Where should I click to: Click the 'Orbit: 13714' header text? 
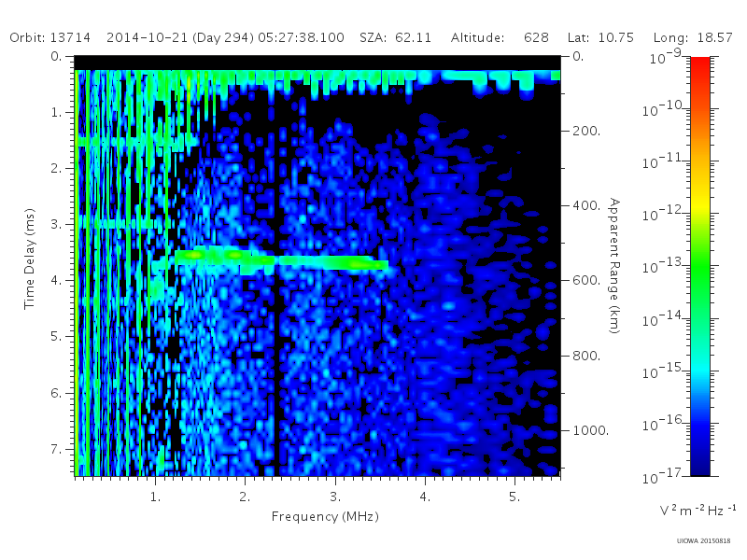[x=50, y=37]
